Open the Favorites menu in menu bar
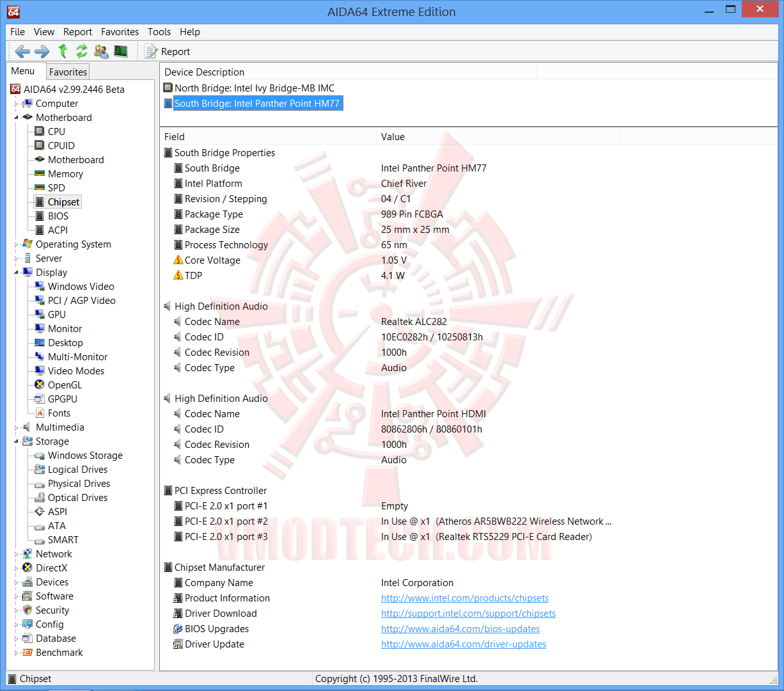784x691 pixels. coord(120,31)
